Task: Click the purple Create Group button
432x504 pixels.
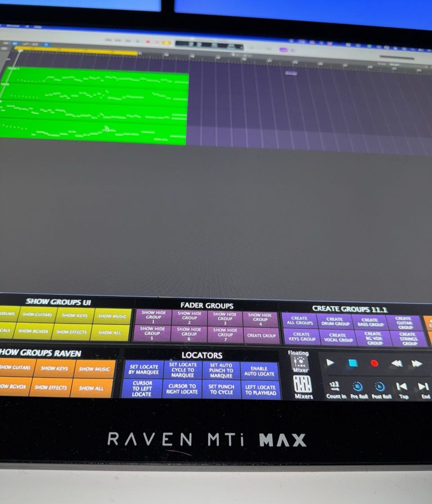Action: point(261,336)
